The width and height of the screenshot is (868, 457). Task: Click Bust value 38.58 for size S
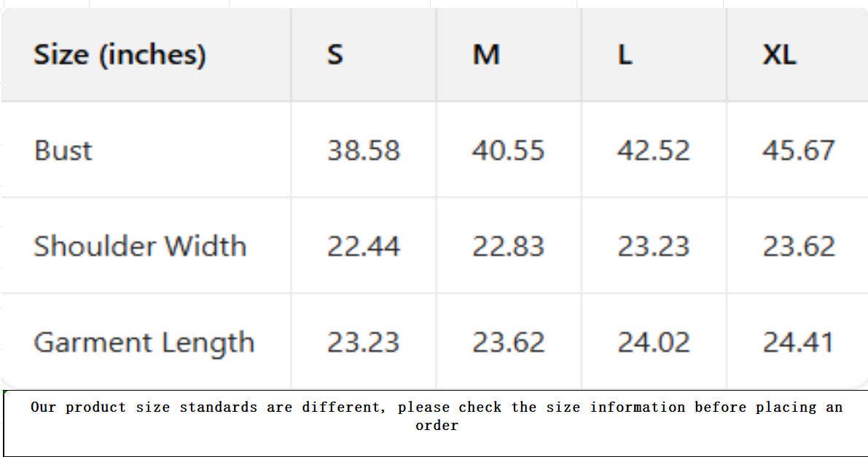coord(363,151)
